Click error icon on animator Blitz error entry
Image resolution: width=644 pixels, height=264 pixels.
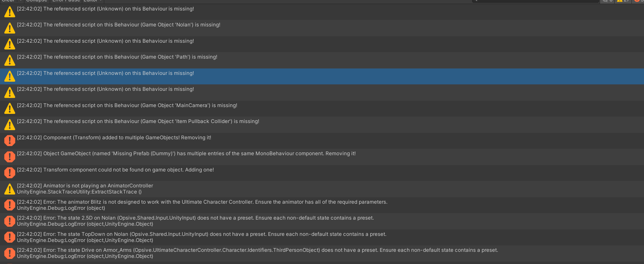(9, 205)
